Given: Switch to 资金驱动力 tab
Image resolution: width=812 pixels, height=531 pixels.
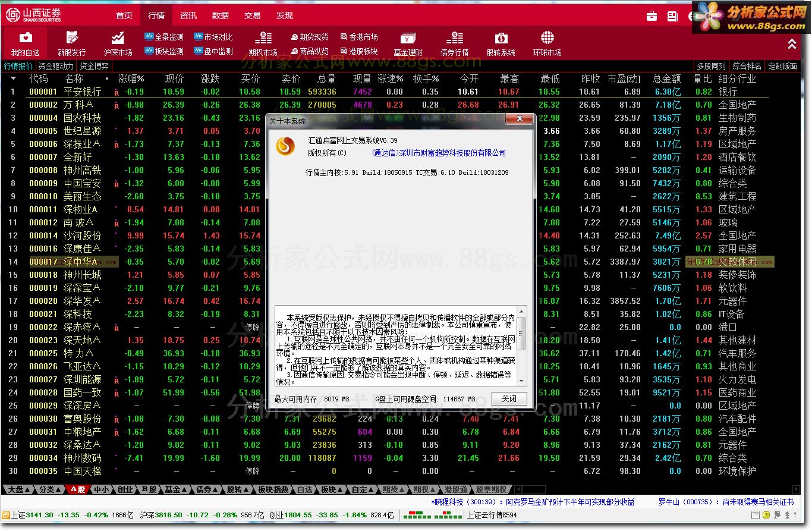Looking at the screenshot, I should (x=56, y=66).
